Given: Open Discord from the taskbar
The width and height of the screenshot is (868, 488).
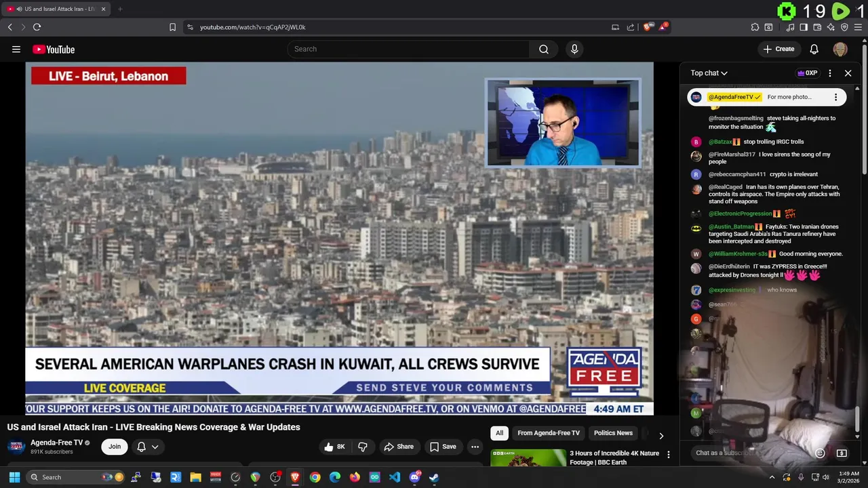Looking at the screenshot, I should (414, 477).
